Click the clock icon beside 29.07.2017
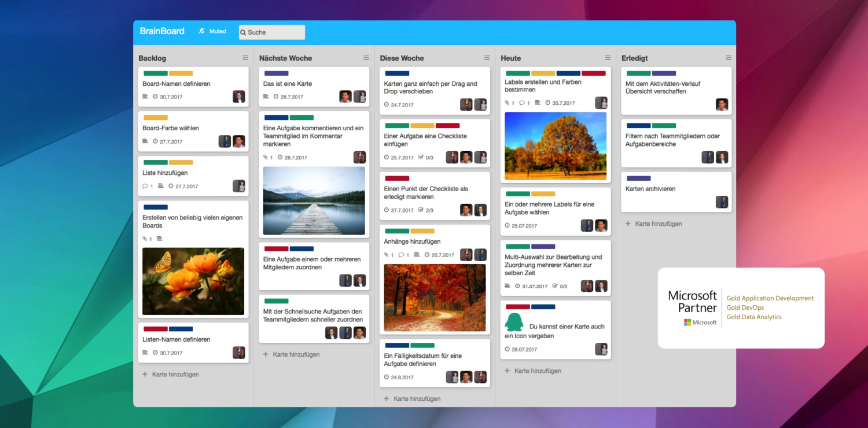This screenshot has width=868, height=428. tap(507, 349)
